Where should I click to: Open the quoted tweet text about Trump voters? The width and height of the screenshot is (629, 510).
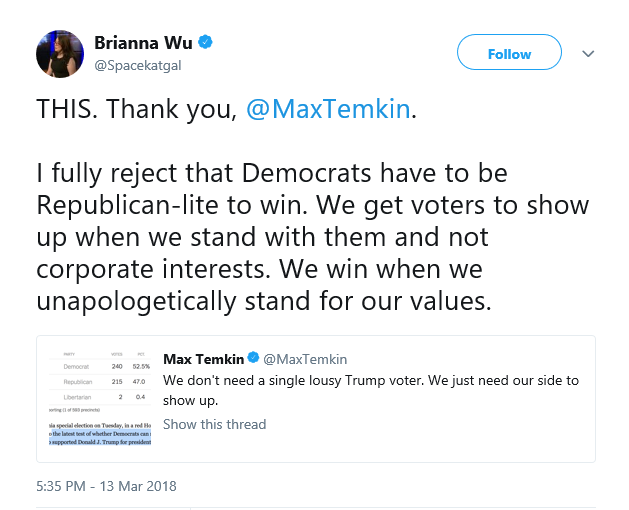371,390
